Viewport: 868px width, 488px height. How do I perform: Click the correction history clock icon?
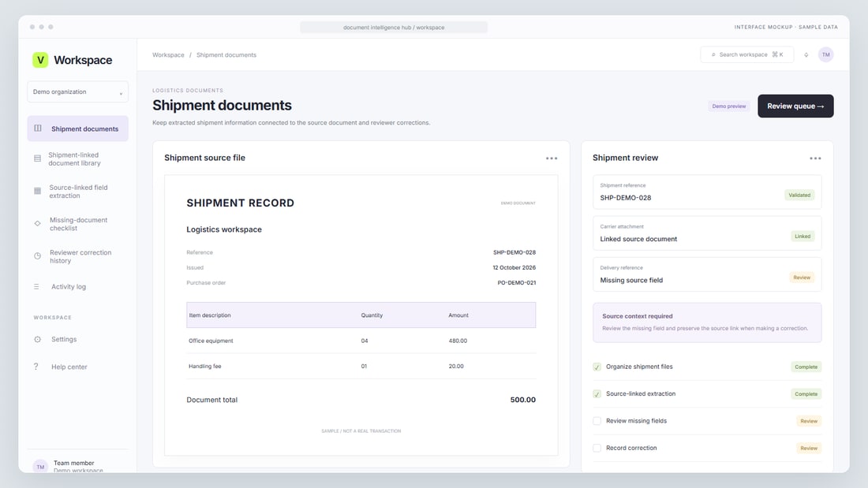point(38,255)
